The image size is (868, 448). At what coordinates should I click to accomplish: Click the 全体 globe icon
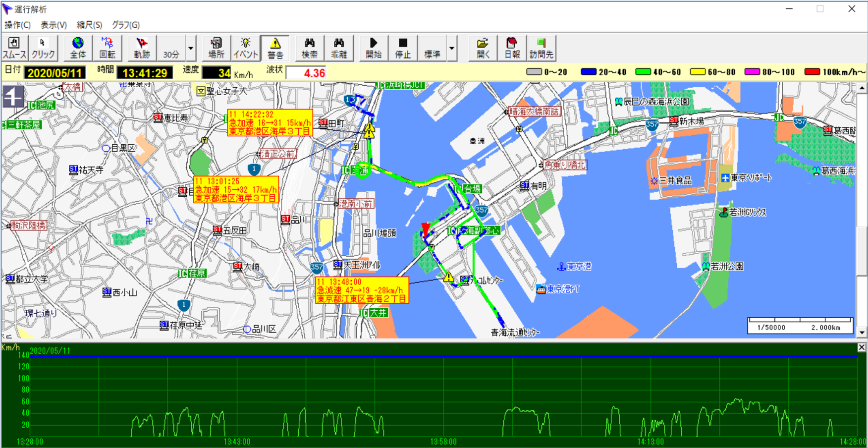click(x=78, y=48)
